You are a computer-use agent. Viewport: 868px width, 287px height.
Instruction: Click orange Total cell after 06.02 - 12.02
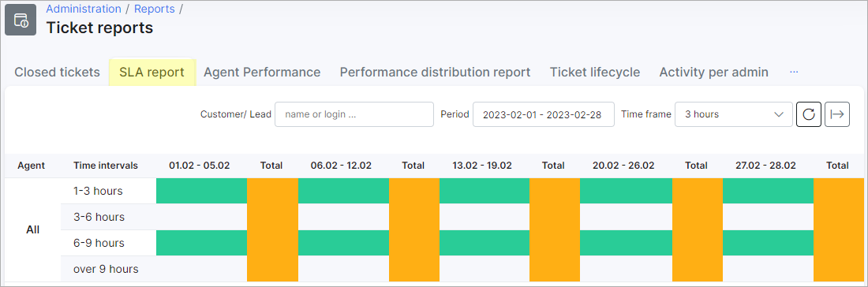(414, 230)
